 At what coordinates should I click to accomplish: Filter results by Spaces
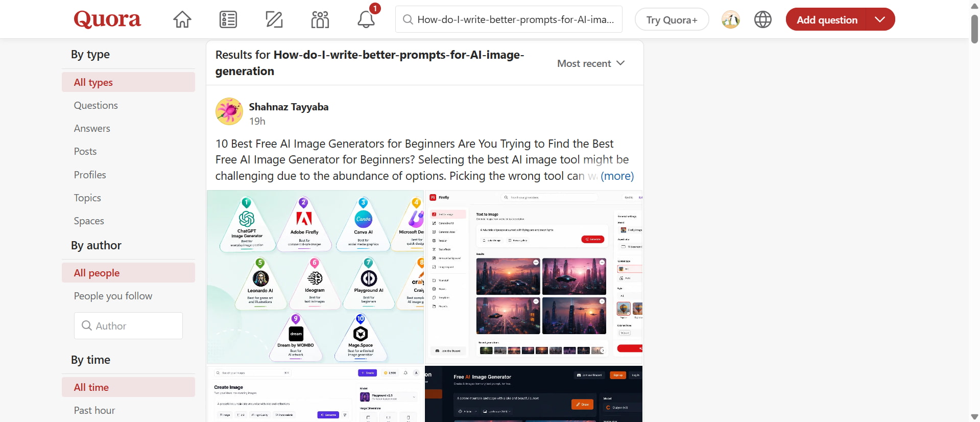[89, 221]
